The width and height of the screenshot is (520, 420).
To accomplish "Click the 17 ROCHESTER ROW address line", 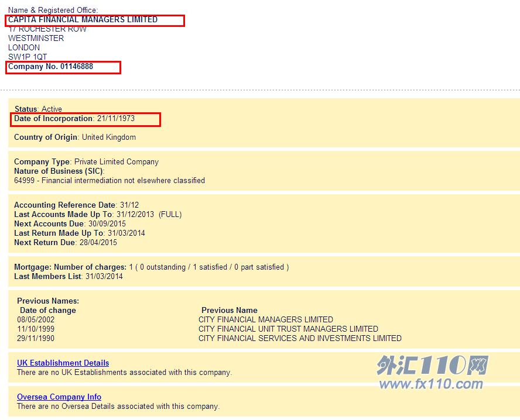I will tap(47, 29).
